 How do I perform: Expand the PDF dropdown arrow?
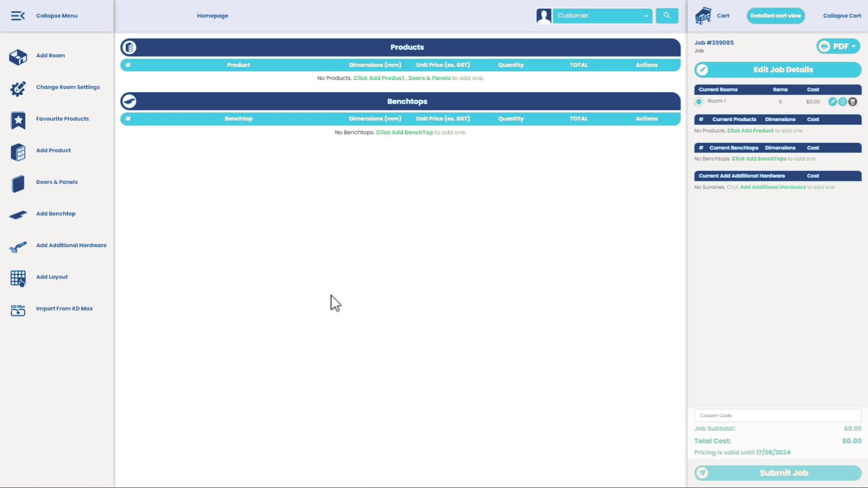(854, 46)
